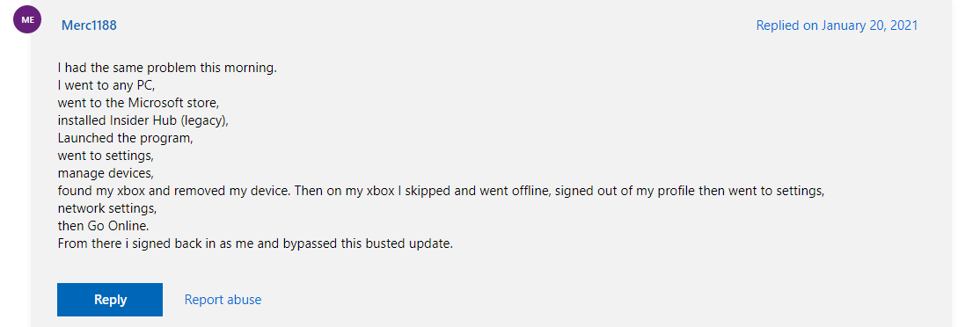Select the Report abuse link

[x=223, y=300]
